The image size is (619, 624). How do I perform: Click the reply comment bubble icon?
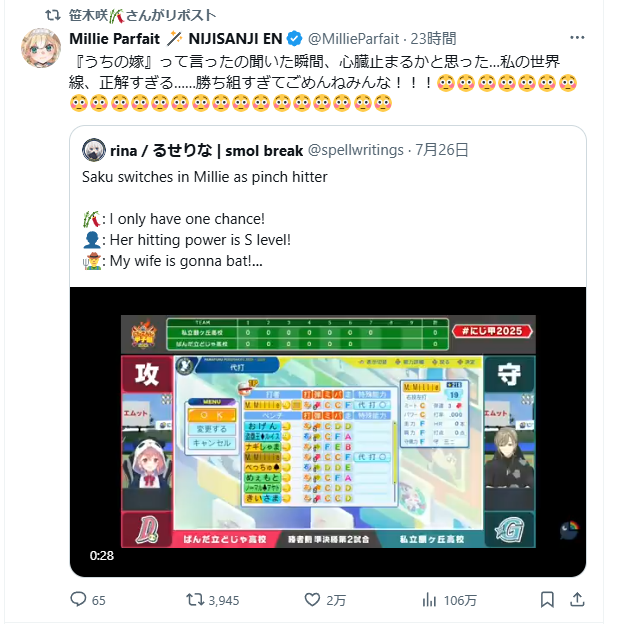pyautogui.click(x=78, y=599)
